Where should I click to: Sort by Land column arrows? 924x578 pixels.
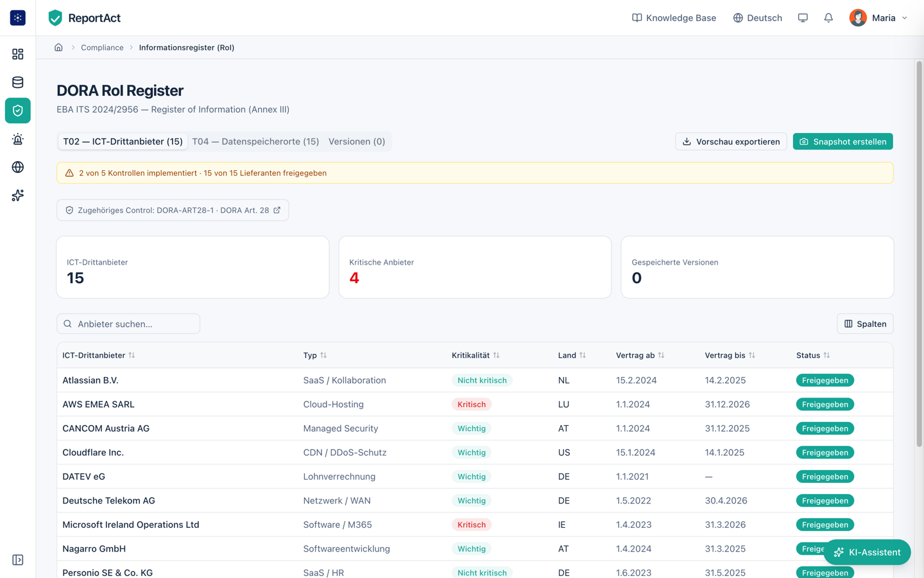583,355
